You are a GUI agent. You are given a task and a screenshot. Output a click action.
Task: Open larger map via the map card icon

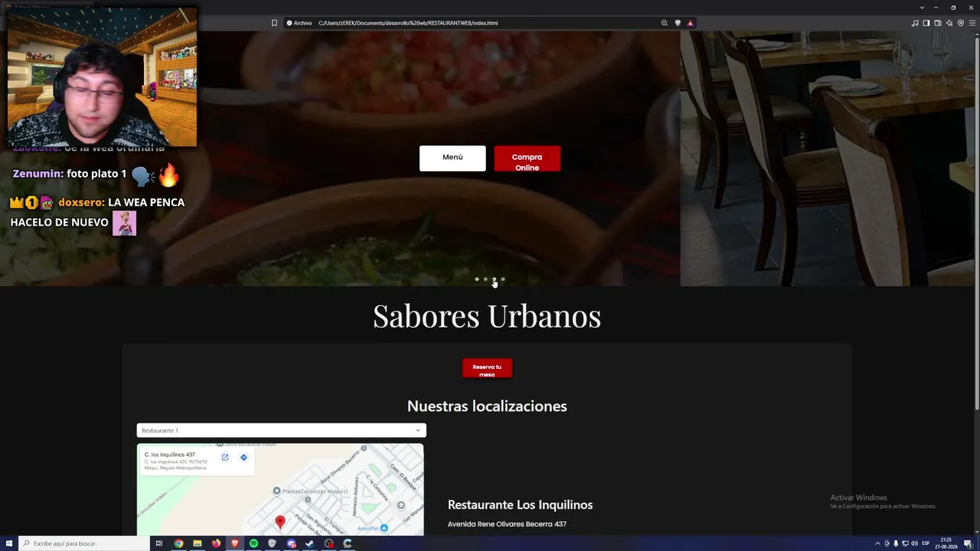[x=225, y=458]
